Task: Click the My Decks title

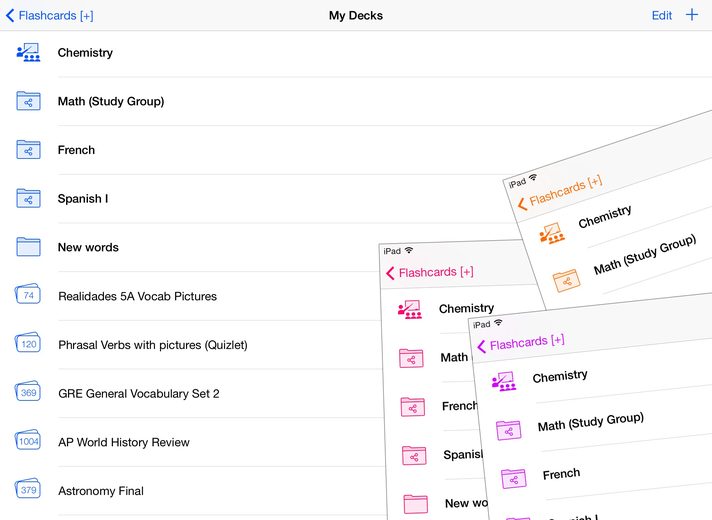Action: click(x=356, y=15)
